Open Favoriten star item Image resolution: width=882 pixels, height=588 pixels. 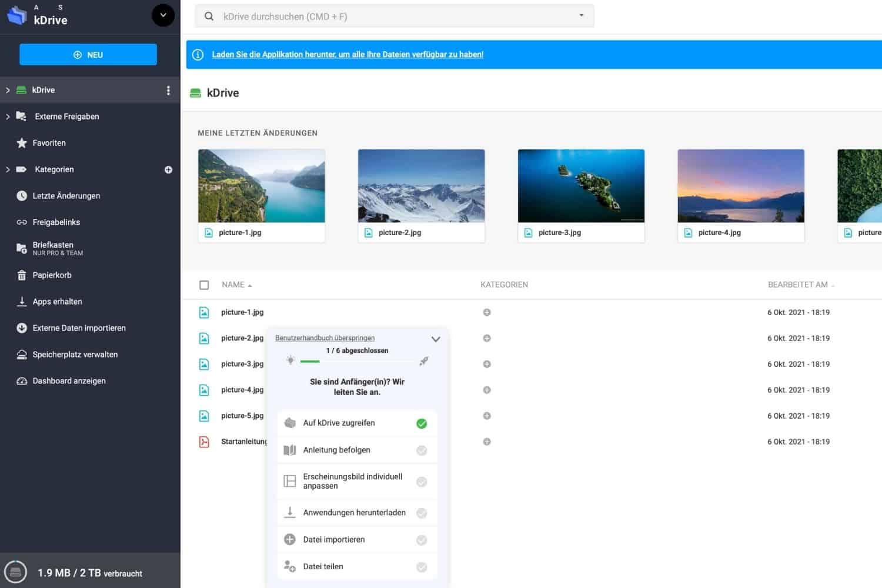tap(22, 143)
